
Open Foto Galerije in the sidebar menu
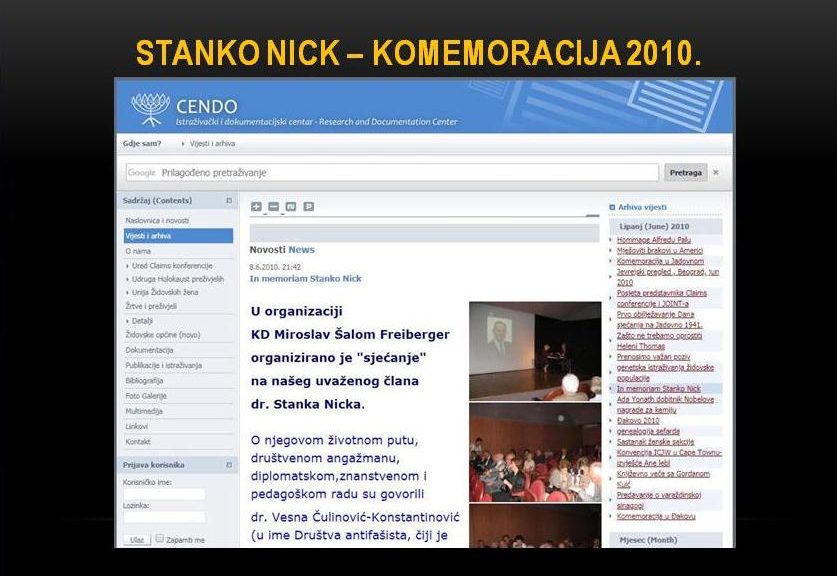pyautogui.click(x=146, y=396)
